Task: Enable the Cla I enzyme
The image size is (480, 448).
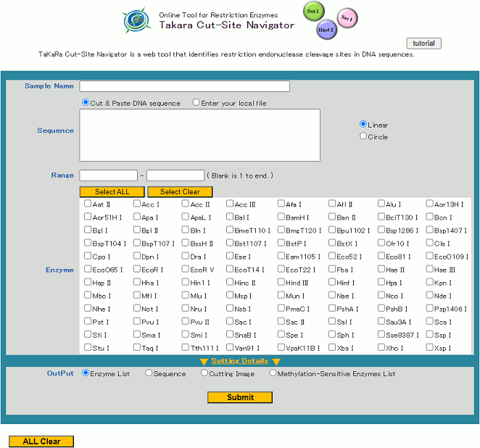Action: coord(430,243)
